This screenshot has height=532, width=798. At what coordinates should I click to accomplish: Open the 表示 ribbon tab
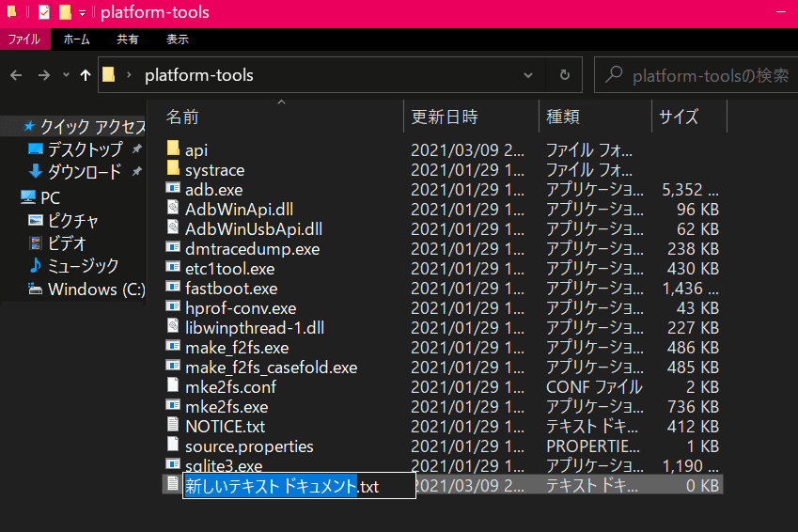pos(177,39)
